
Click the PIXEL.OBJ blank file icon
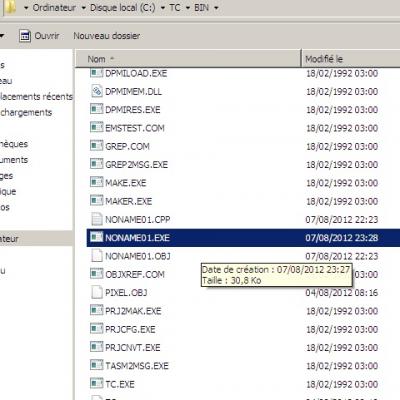coord(97,292)
